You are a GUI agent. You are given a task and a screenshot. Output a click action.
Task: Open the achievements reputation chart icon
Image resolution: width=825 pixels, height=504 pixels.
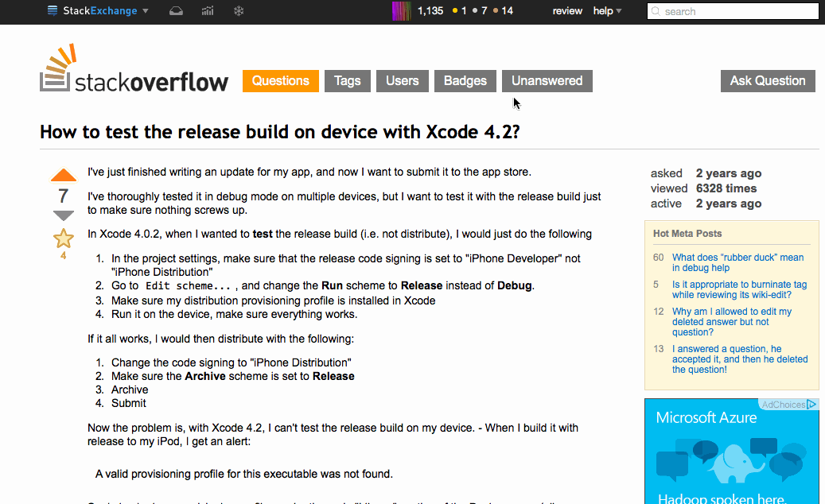tap(208, 11)
